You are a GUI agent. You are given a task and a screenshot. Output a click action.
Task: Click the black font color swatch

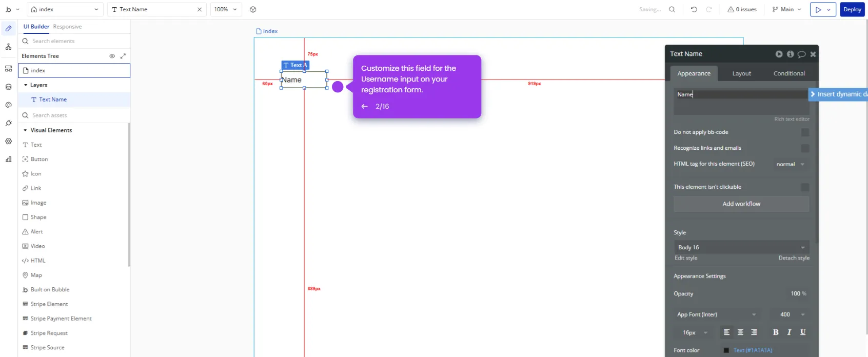tap(726, 350)
